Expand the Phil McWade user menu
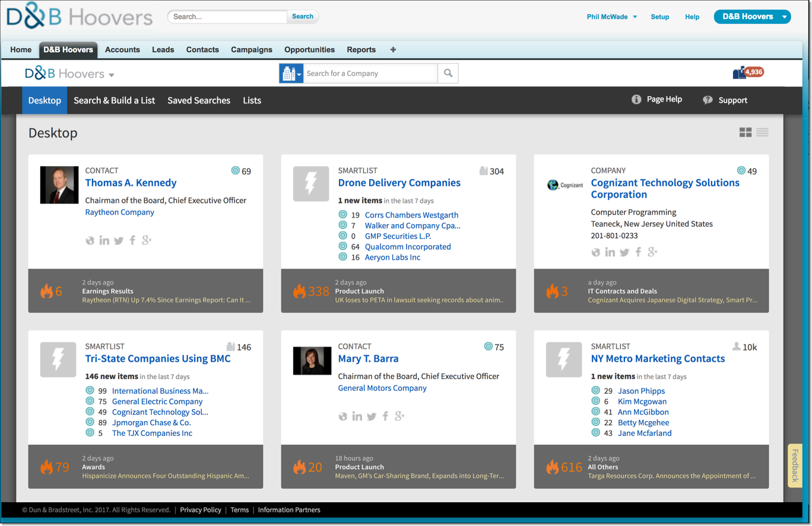 pos(612,17)
